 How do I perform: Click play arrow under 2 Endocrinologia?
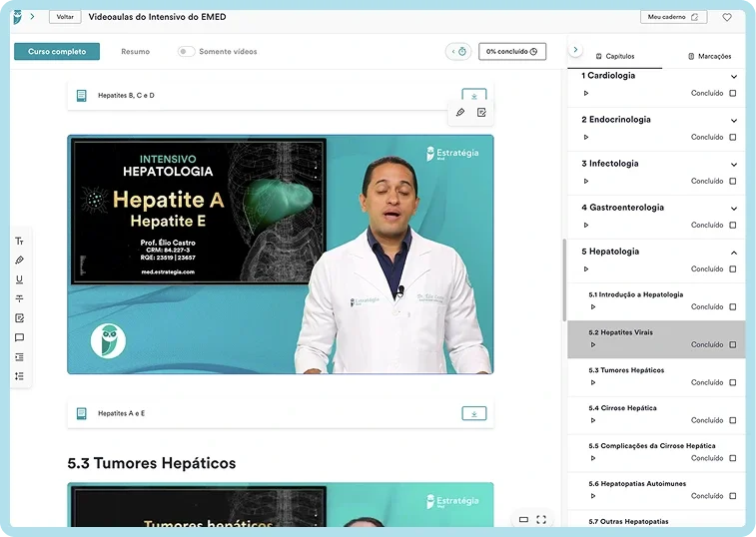586,138
